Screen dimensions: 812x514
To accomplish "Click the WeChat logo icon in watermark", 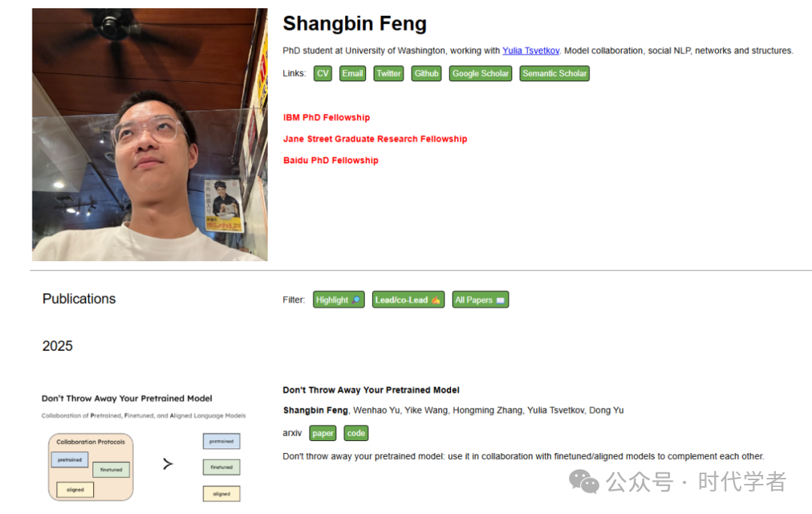I will click(584, 481).
